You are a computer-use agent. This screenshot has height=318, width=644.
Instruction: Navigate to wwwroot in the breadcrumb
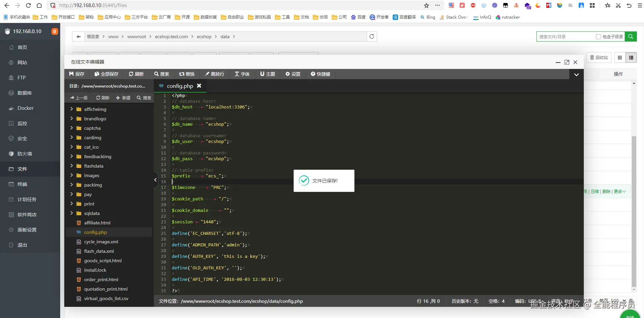pyautogui.click(x=137, y=36)
